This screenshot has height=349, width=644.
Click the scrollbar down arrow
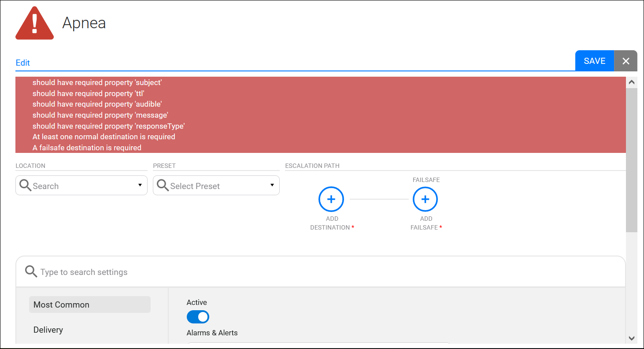click(x=631, y=338)
